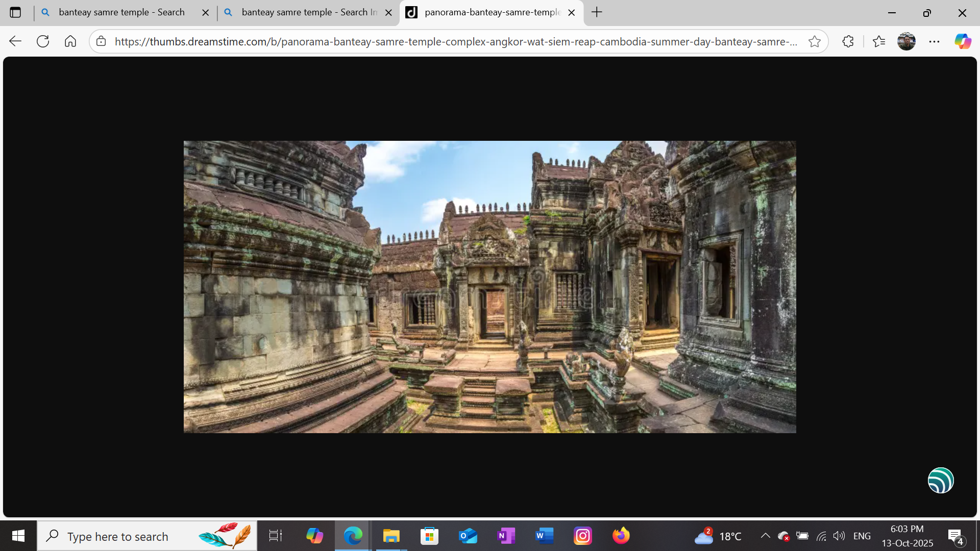Close the panorama-banteay-samre-temple tab
Screen dimensions: 980x551
point(572,13)
